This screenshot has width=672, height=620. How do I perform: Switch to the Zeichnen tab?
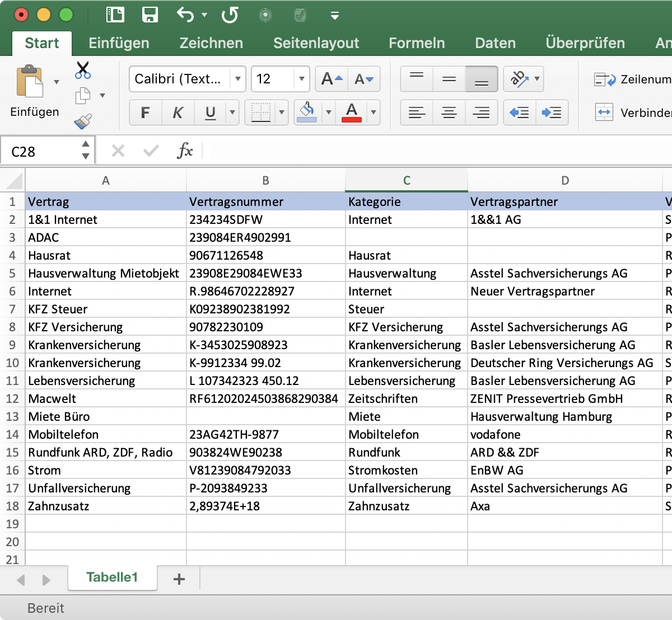click(211, 43)
